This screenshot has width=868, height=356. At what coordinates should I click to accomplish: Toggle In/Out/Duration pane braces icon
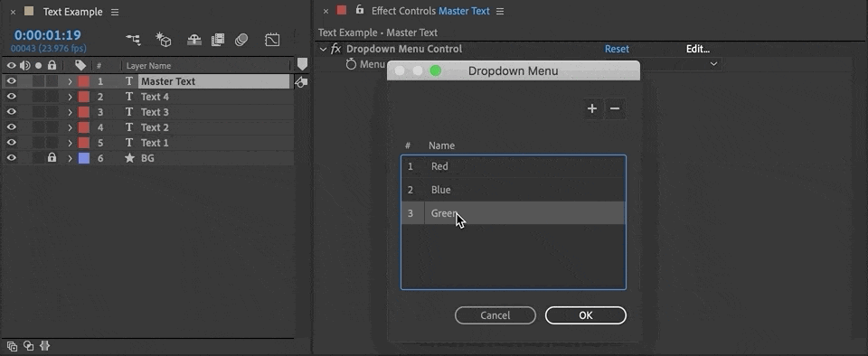(x=45, y=346)
